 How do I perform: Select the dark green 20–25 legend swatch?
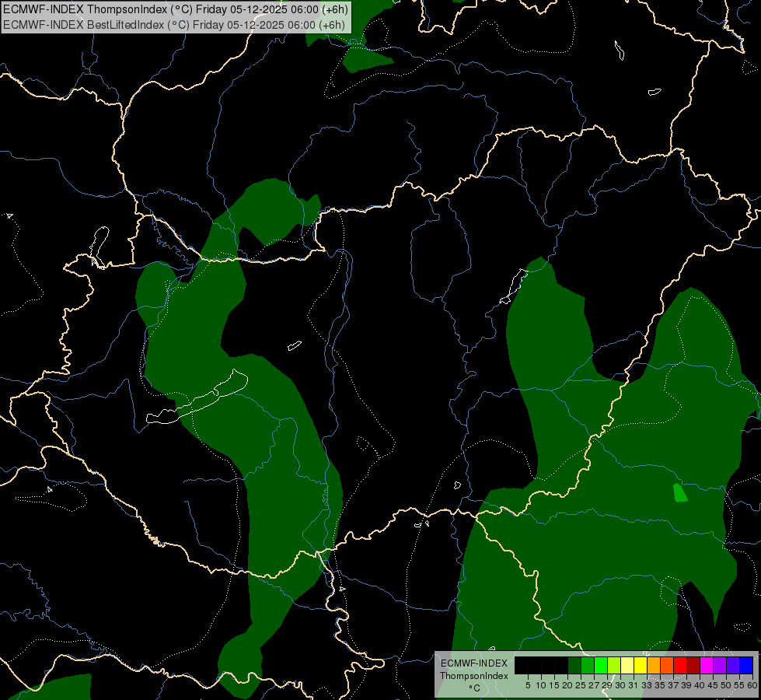pyautogui.click(x=574, y=666)
